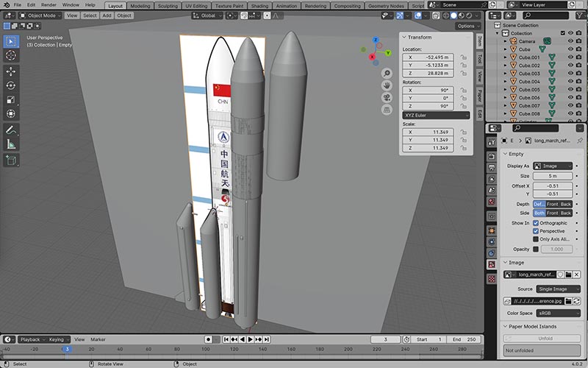
Task: Click the zoom magnifier viewport gizmo
Action: pos(387,74)
